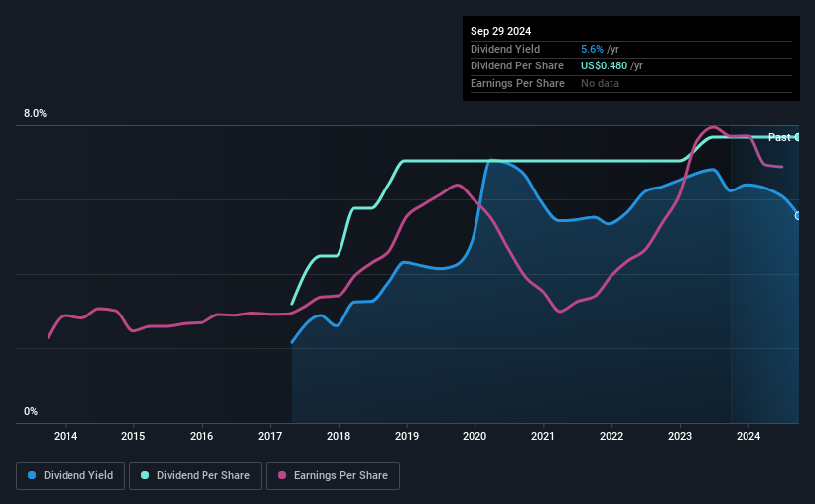Click the Earnings Per Share No data row
This screenshot has height=504, width=815.
tap(631, 83)
